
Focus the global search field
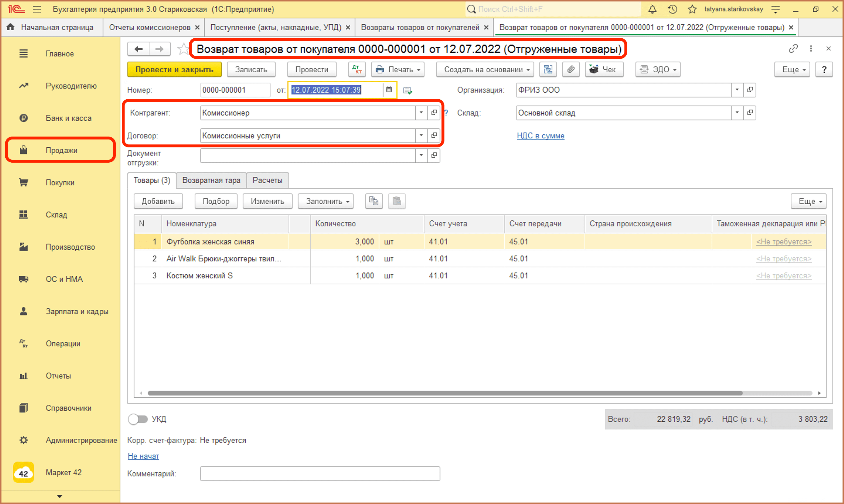[553, 9]
